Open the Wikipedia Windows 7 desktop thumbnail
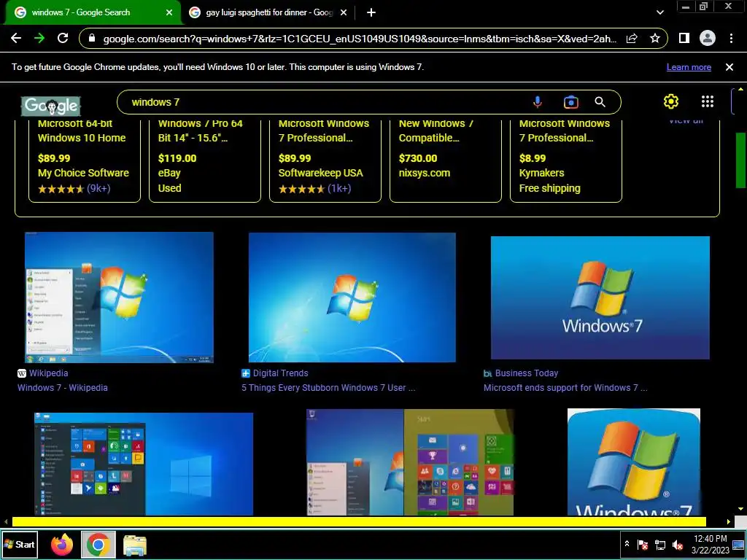 tap(119, 297)
